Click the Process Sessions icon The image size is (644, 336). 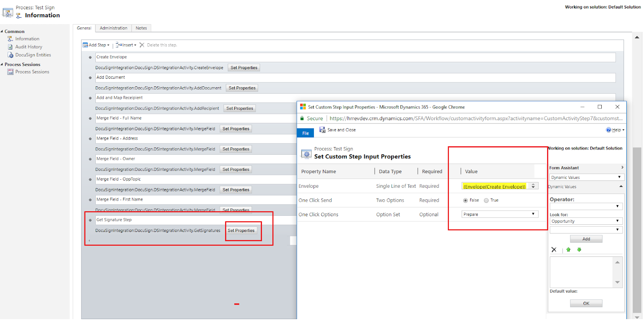pyautogui.click(x=10, y=72)
